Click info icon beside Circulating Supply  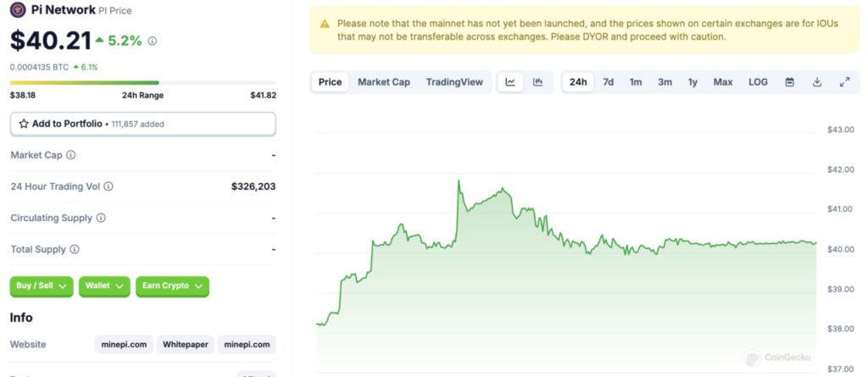click(x=101, y=218)
